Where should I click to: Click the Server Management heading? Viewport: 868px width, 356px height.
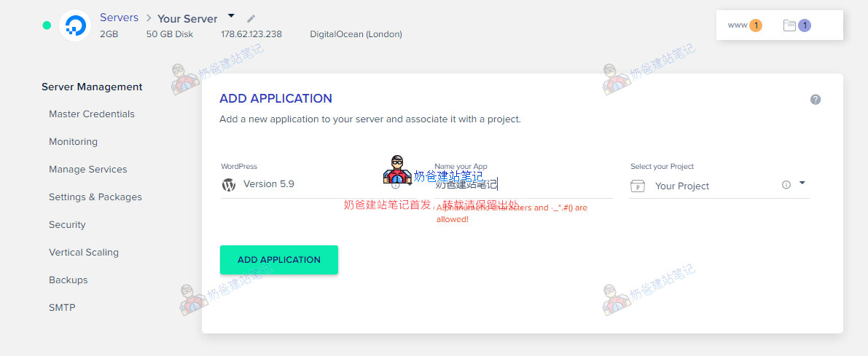[92, 87]
